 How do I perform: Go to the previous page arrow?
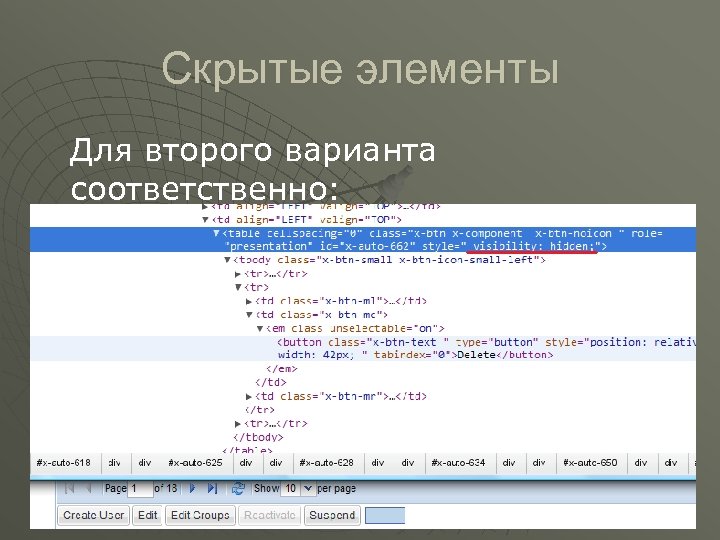pos(89,488)
